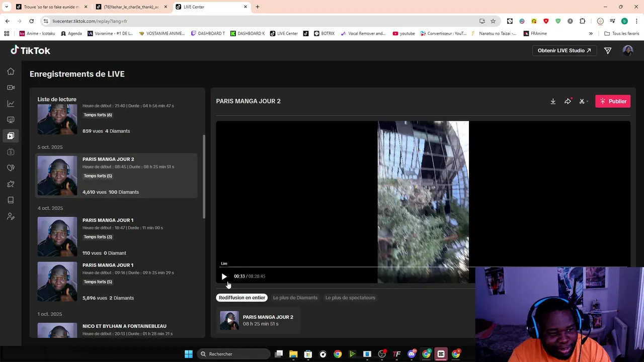Image resolution: width=644 pixels, height=362 pixels.
Task: Expand the hidden bookmarks chevron
Action: coord(591,34)
